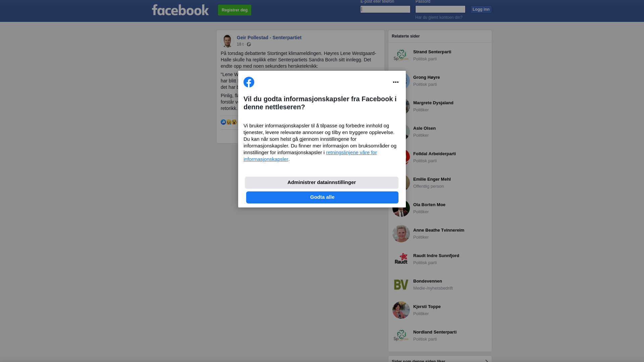This screenshot has width=644, height=362.
Task: Open the like reaction icon on the post
Action: click(223, 122)
